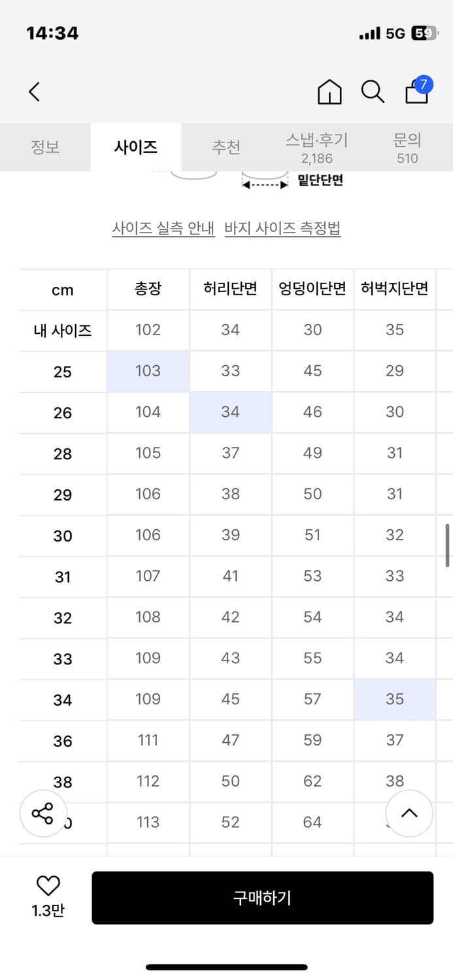Open the shopping cart with 7 items

coord(416,95)
